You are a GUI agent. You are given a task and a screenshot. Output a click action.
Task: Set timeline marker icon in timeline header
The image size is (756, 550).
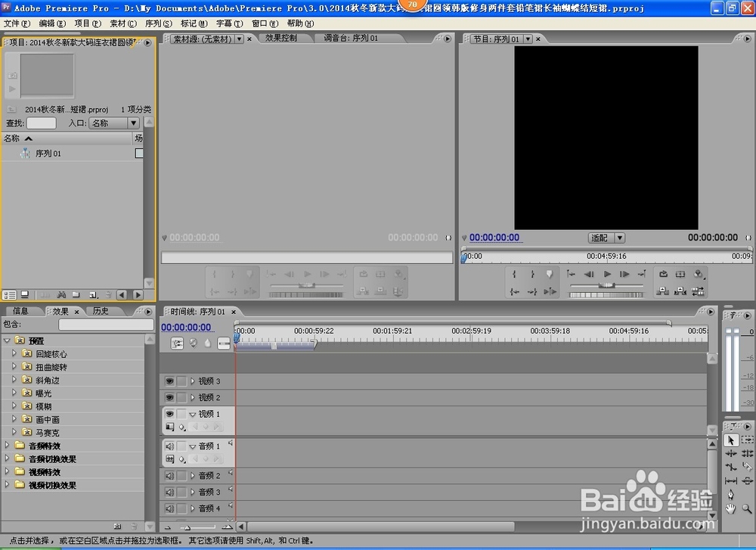pyautogui.click(x=207, y=343)
